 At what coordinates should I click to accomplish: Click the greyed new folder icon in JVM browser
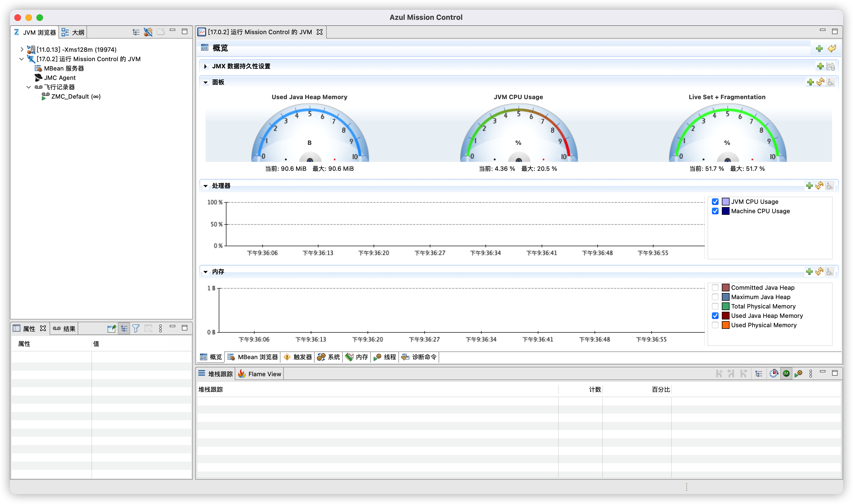[160, 32]
